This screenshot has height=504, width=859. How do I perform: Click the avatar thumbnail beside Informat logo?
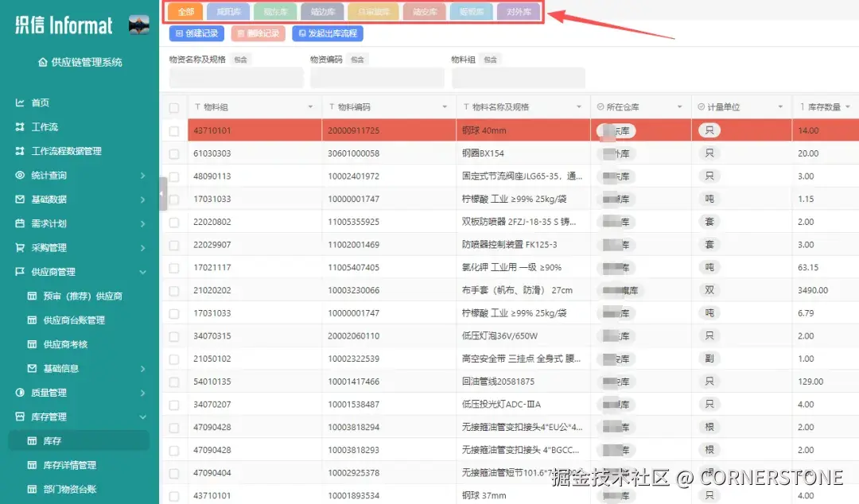[x=138, y=25]
